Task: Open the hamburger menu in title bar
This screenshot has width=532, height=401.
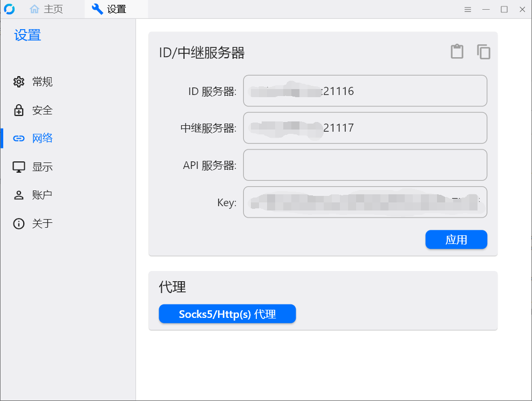Action: (468, 10)
